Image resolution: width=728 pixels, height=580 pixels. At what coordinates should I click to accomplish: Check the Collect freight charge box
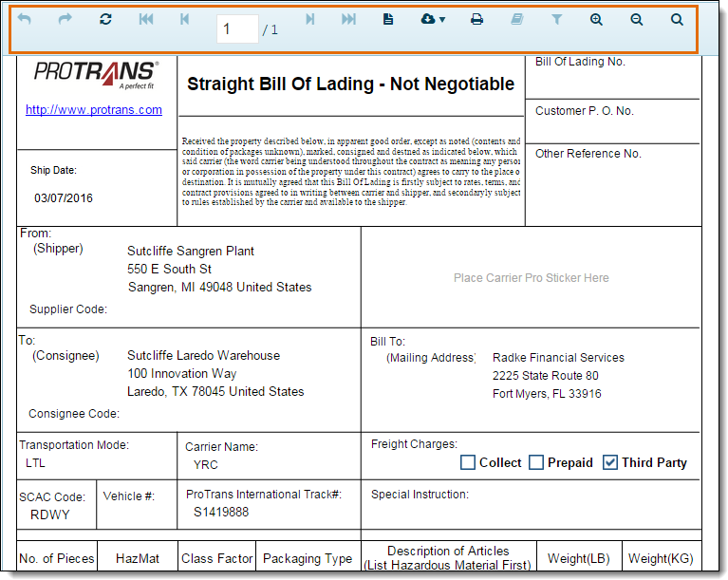[468, 462]
